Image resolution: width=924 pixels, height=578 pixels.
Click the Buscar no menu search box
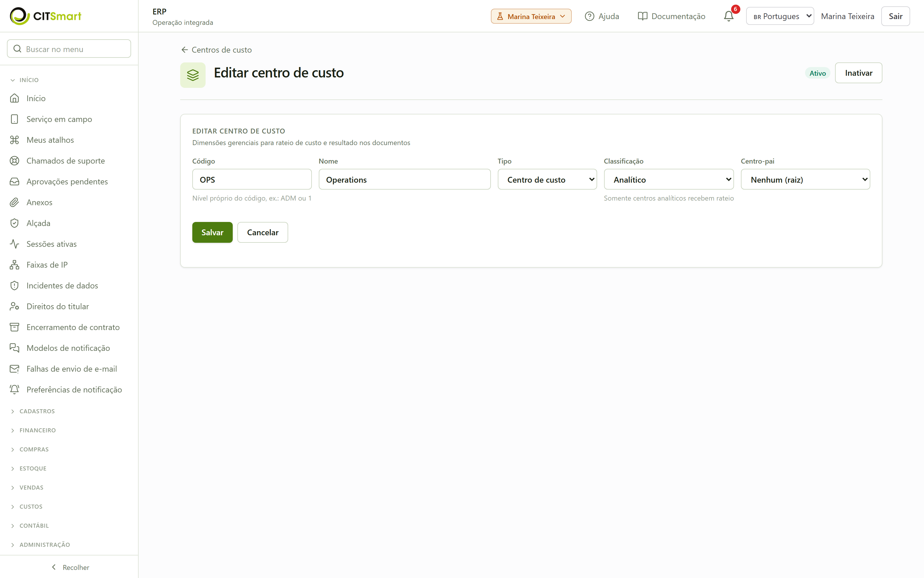point(69,49)
